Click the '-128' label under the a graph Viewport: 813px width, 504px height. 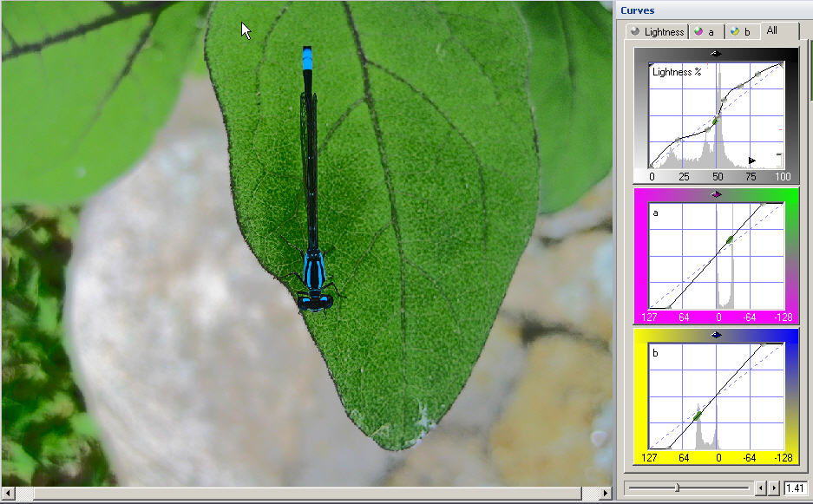(783, 317)
